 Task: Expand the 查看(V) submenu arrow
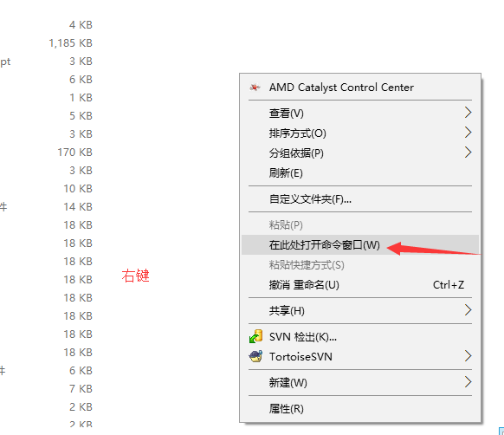point(468,113)
